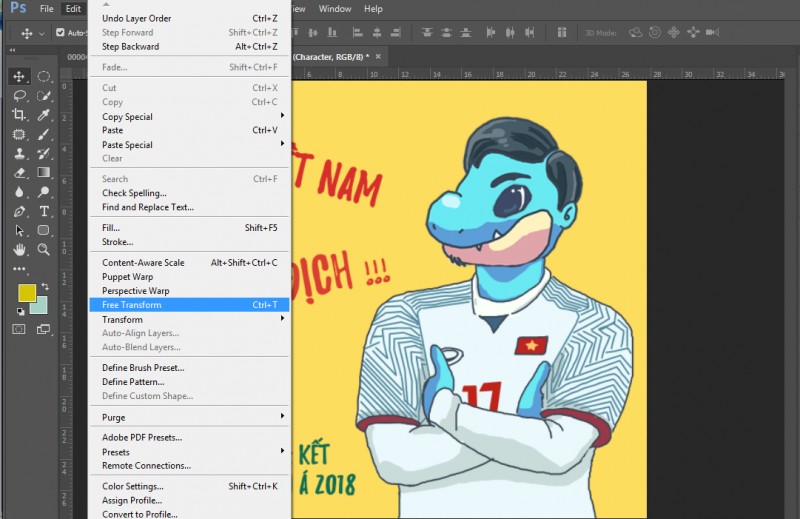Choose Remote Connections
The height and width of the screenshot is (519, 800).
pyautogui.click(x=189, y=465)
